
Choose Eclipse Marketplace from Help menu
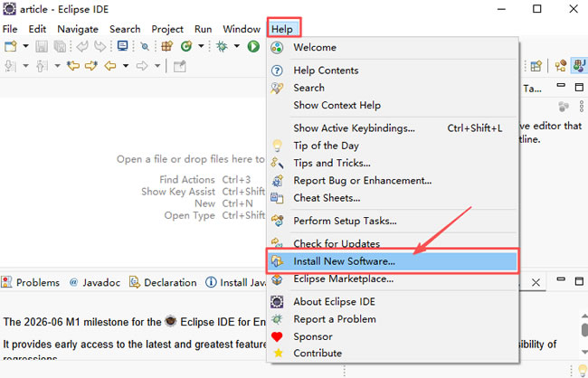[x=343, y=279]
